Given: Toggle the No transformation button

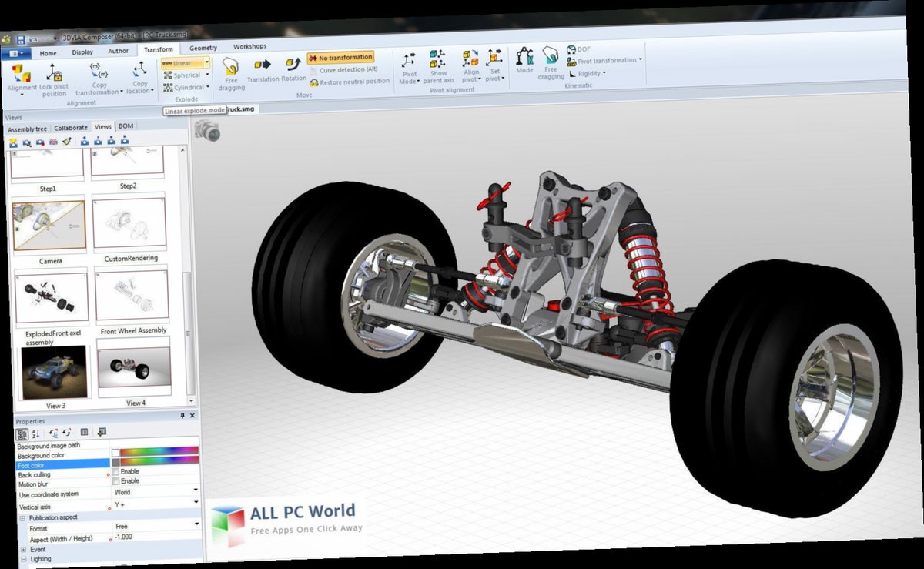Looking at the screenshot, I should [340, 57].
